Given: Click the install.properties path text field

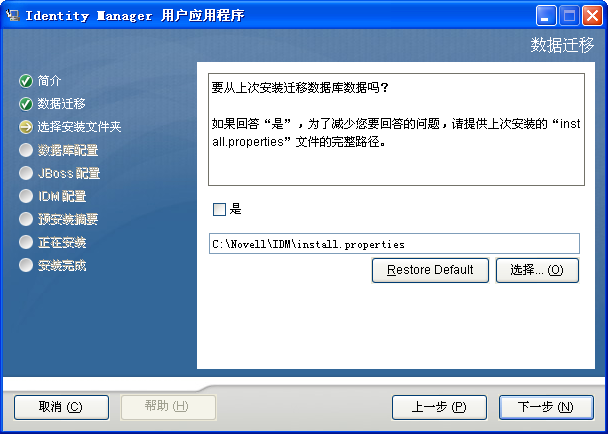Looking at the screenshot, I should 394,244.
